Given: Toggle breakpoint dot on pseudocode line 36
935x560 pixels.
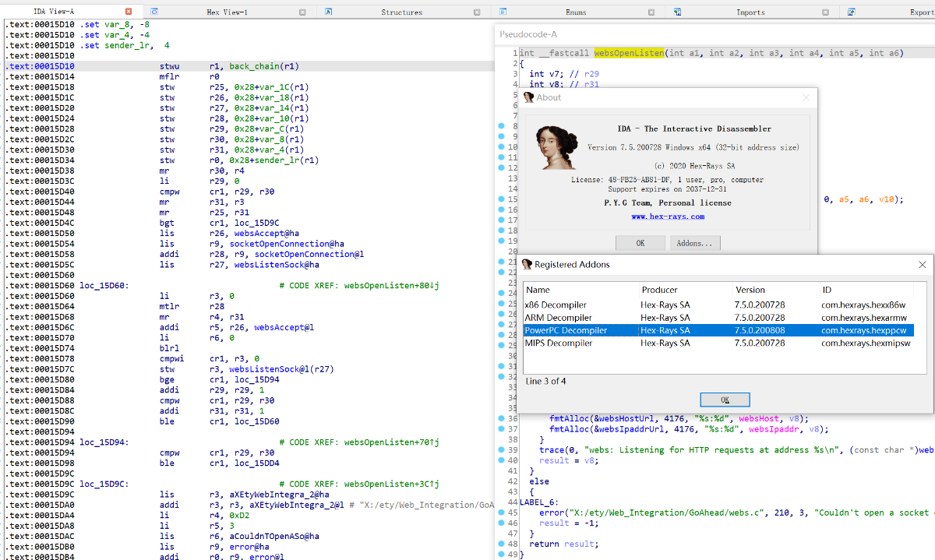Looking at the screenshot, I should tap(503, 418).
